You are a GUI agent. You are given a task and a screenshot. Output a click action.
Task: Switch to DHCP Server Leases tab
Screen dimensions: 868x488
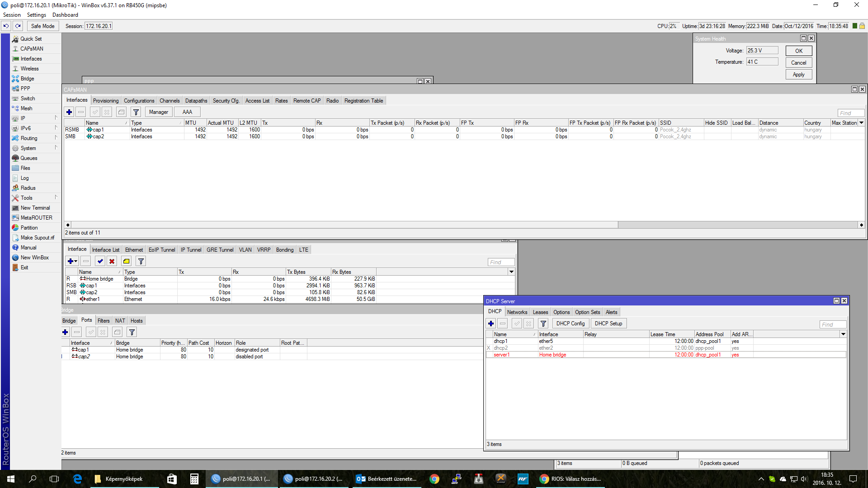tap(540, 312)
